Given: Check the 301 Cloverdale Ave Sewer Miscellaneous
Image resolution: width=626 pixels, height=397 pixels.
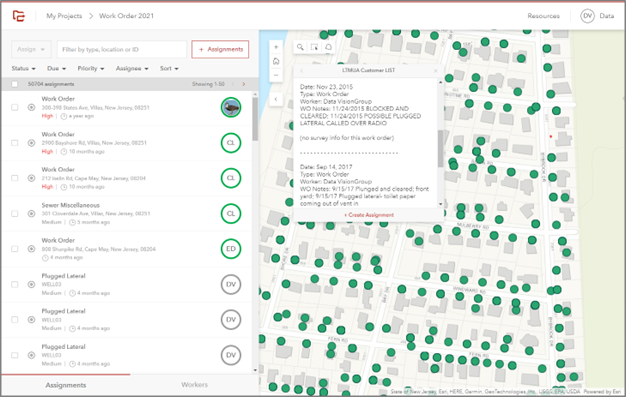Looking at the screenshot, I should pos(15,213).
